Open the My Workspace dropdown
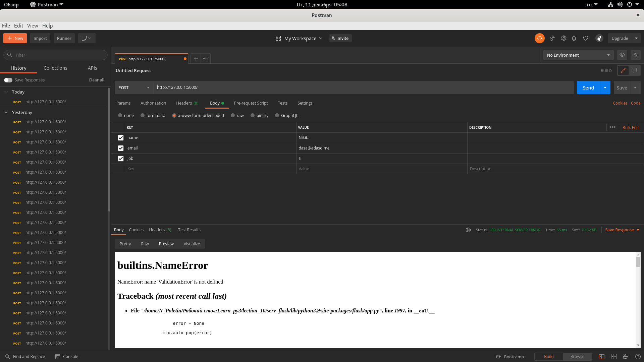Image resolution: width=644 pixels, height=362 pixels. coord(299,38)
